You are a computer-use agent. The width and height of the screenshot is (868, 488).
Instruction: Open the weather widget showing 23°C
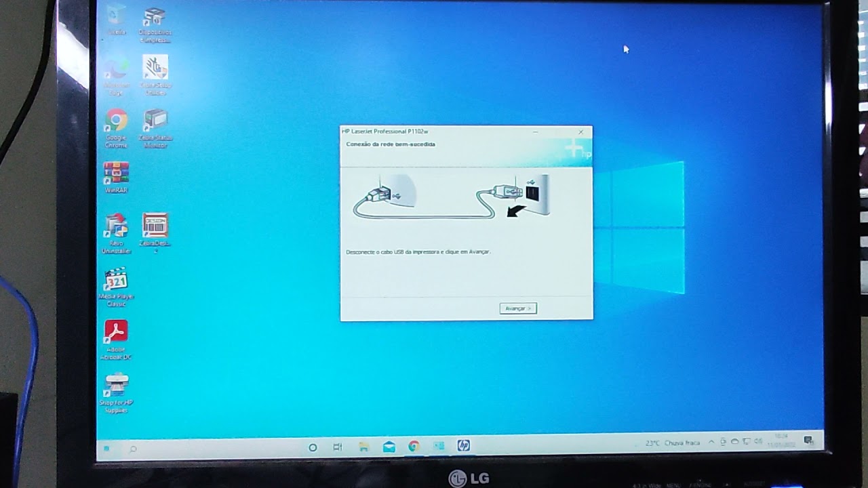673,443
